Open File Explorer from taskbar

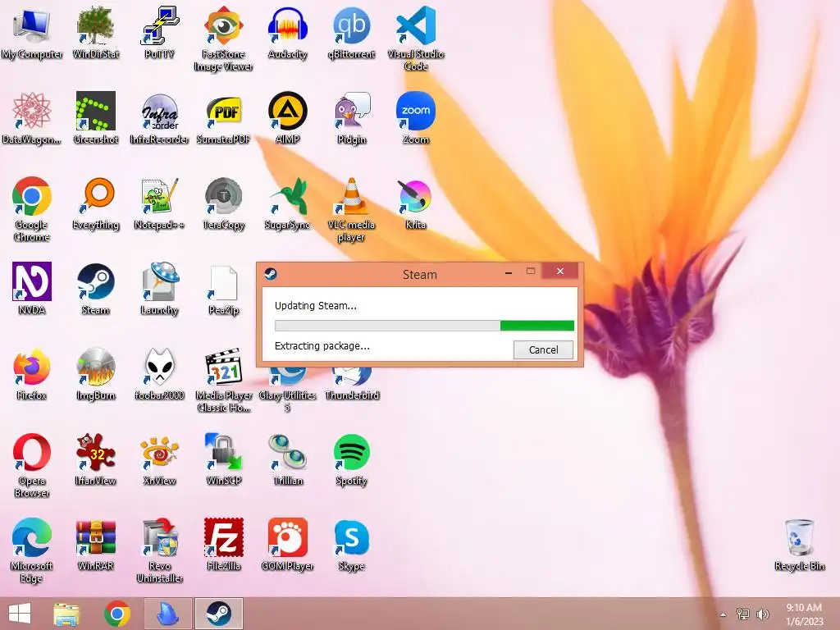coord(67,614)
